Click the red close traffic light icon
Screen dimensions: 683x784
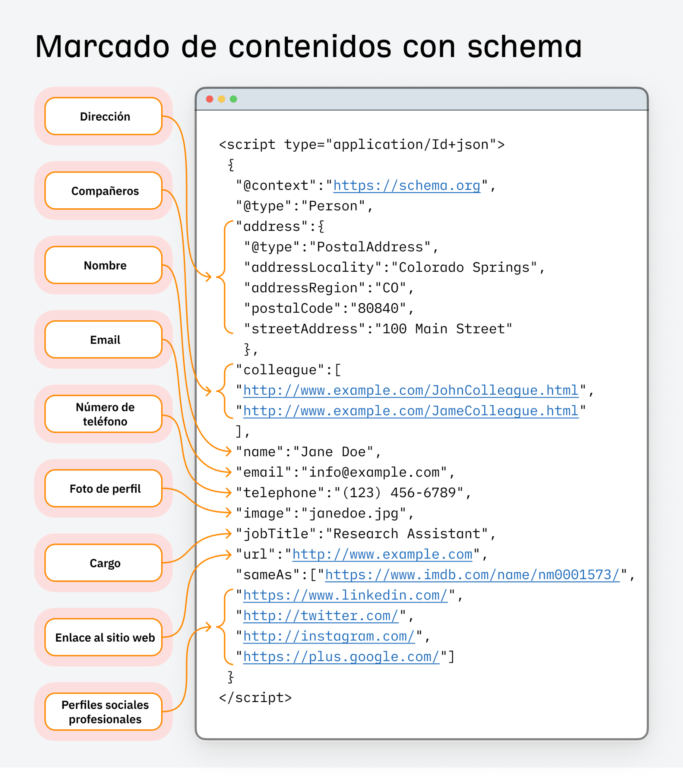click(x=209, y=98)
